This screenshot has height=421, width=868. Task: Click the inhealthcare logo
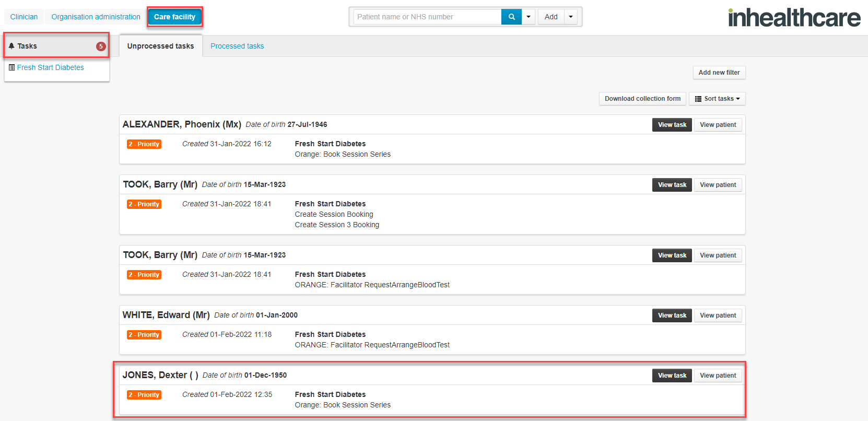coord(794,18)
